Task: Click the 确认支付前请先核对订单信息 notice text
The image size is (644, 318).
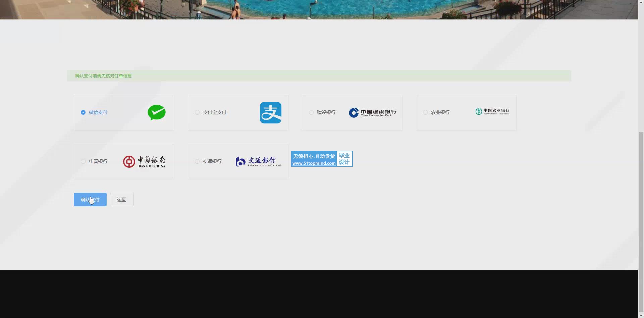Action: [103, 76]
